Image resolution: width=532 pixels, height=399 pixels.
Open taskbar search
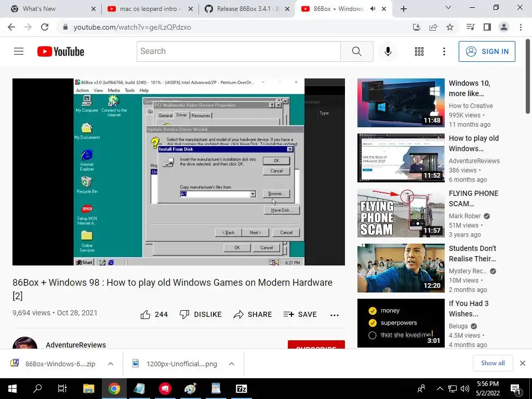click(37, 389)
